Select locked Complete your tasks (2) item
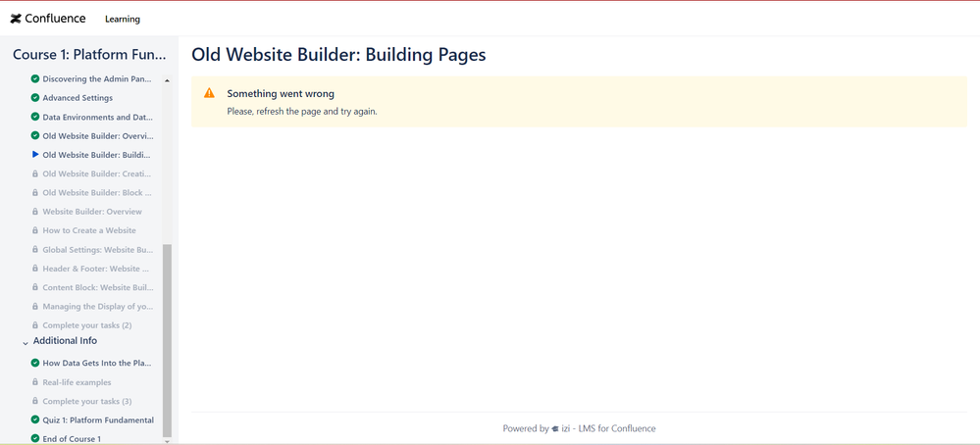Viewport: 980px width, 445px height. click(87, 325)
